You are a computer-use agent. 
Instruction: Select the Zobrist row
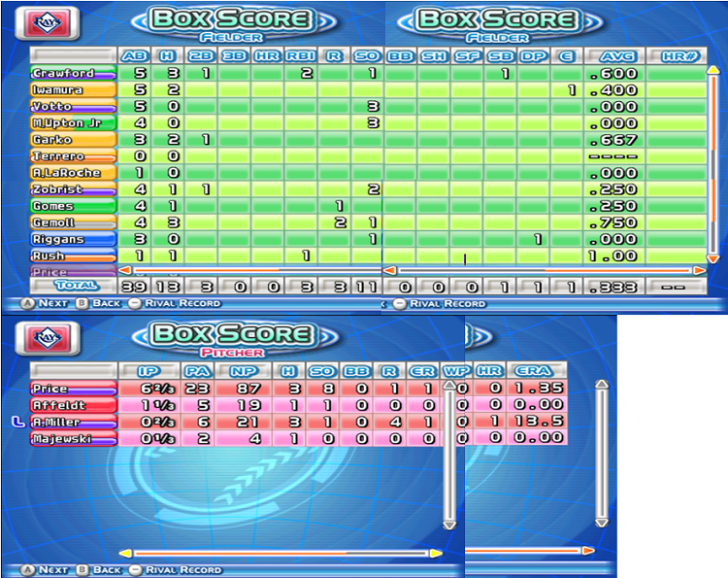[368, 189]
